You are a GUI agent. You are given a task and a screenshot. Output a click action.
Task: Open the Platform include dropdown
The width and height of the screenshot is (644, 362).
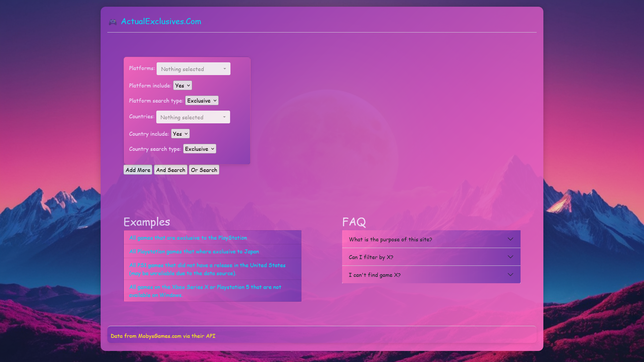tap(182, 85)
